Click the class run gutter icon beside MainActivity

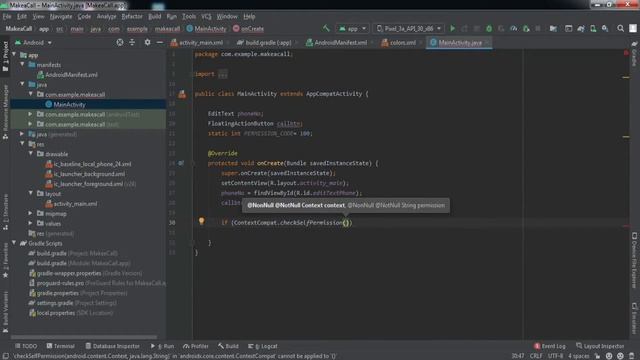(182, 94)
